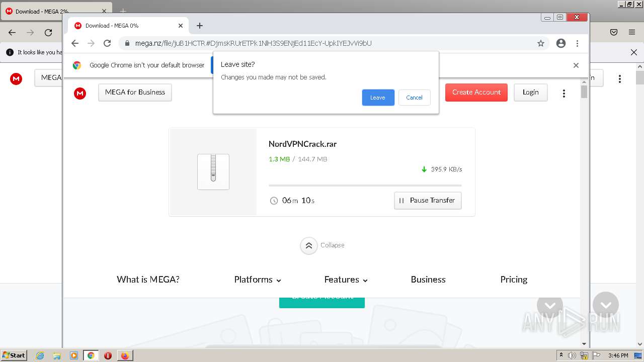
Task: Open MEGA for Business in the front window
Action: (135, 92)
